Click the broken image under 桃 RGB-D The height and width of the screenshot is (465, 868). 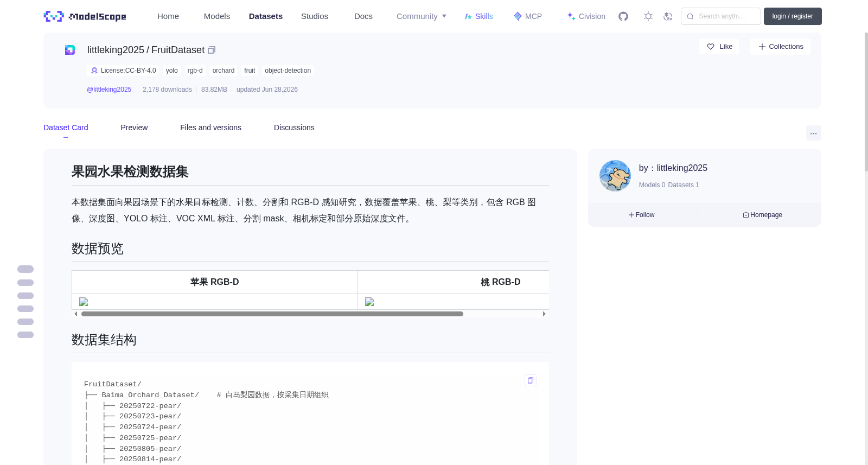369,302
